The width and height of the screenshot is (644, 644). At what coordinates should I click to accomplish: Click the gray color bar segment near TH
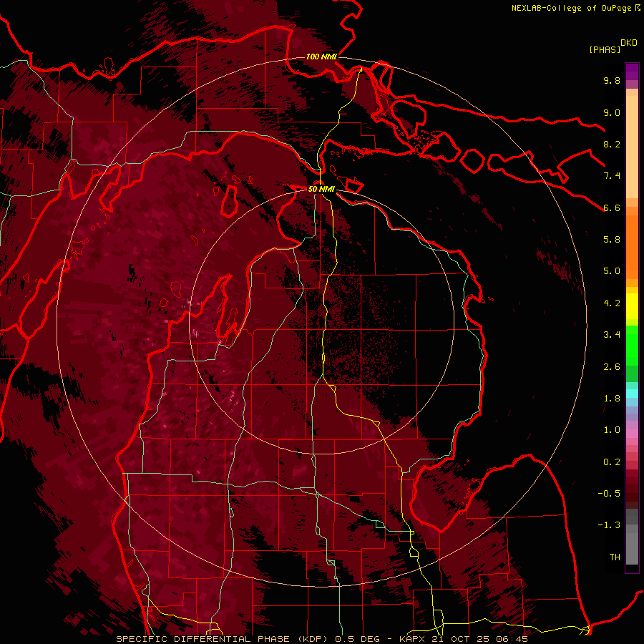click(632, 548)
